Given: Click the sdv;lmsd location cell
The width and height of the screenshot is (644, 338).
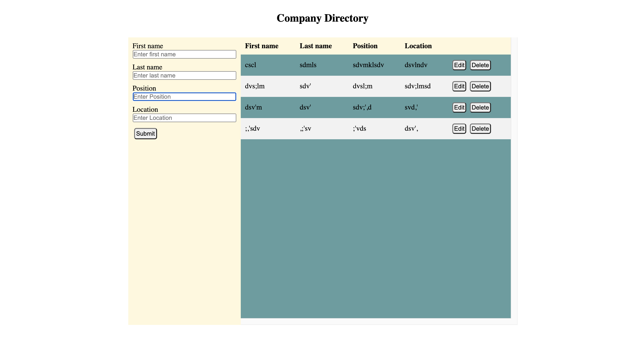Looking at the screenshot, I should coord(417,86).
